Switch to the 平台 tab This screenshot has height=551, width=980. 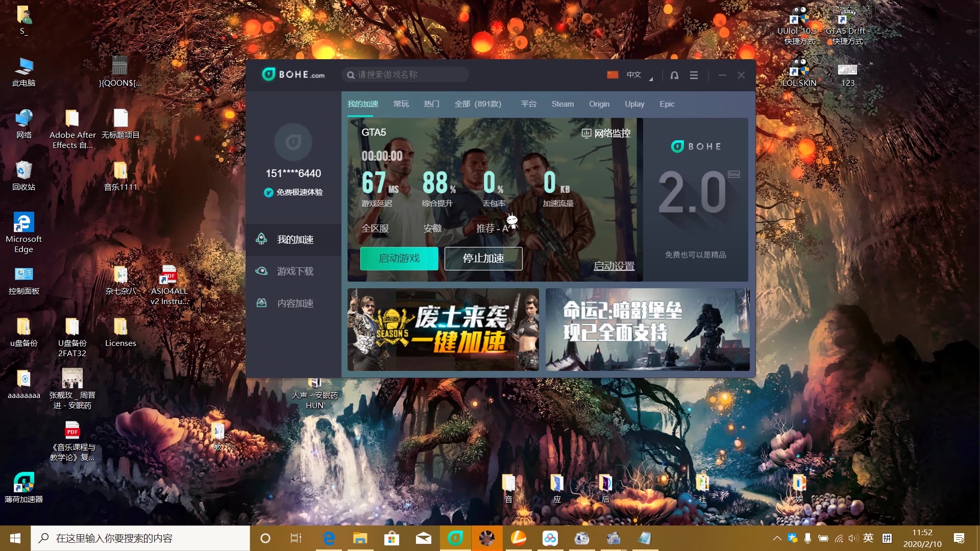click(x=528, y=104)
